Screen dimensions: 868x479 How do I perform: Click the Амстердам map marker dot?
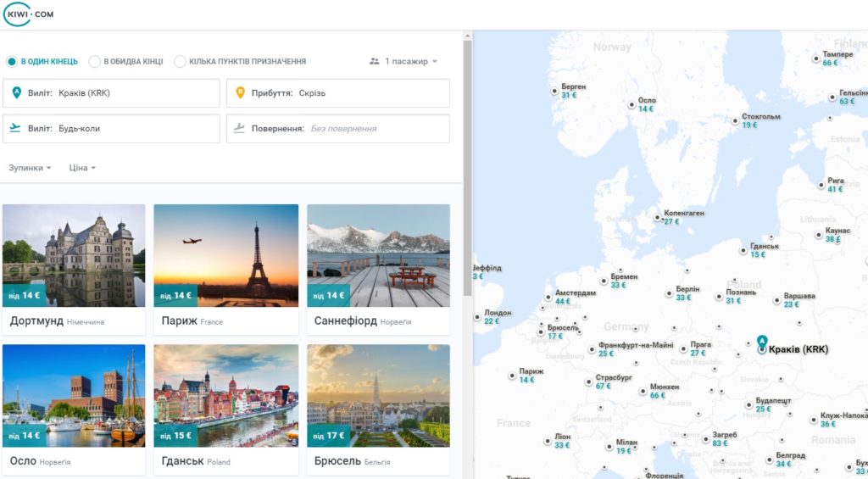548,298
